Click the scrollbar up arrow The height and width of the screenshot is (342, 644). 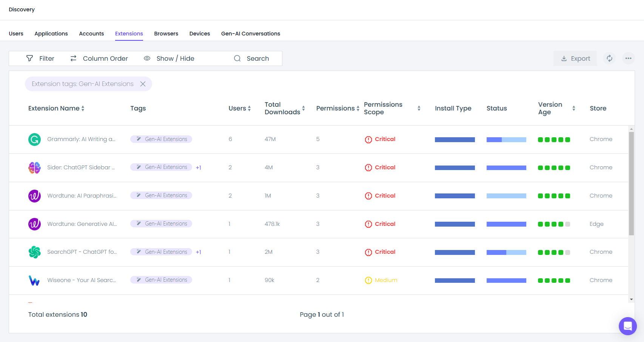tap(632, 129)
